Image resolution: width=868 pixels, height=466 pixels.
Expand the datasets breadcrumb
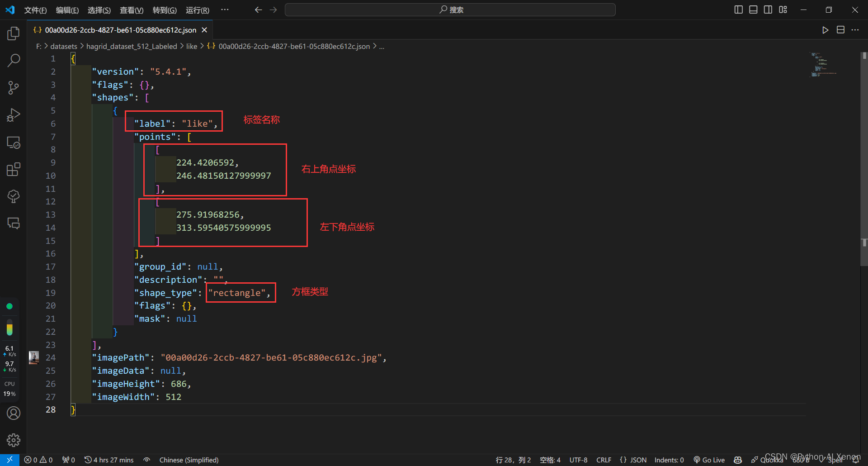tap(64, 46)
